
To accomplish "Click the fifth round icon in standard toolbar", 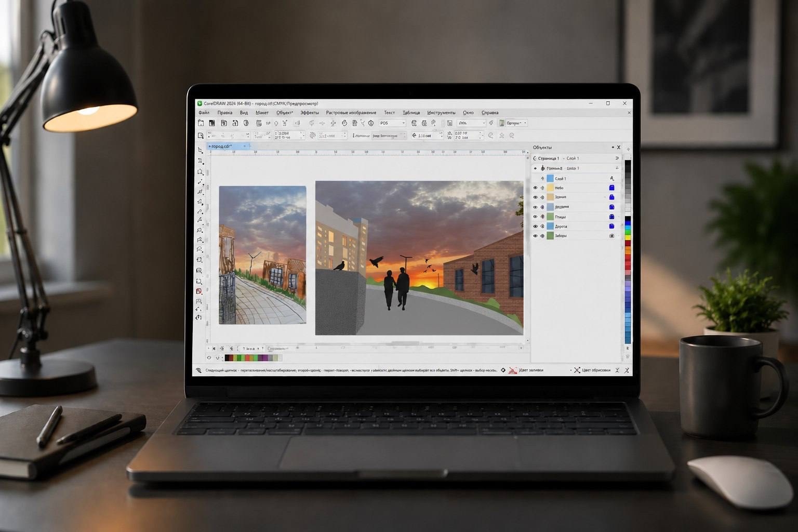I will [246, 123].
